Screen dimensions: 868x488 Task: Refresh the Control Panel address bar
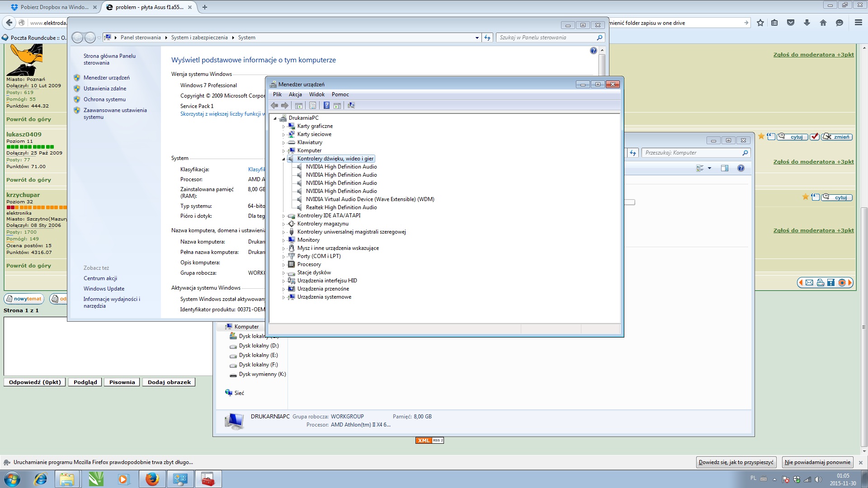tap(487, 38)
